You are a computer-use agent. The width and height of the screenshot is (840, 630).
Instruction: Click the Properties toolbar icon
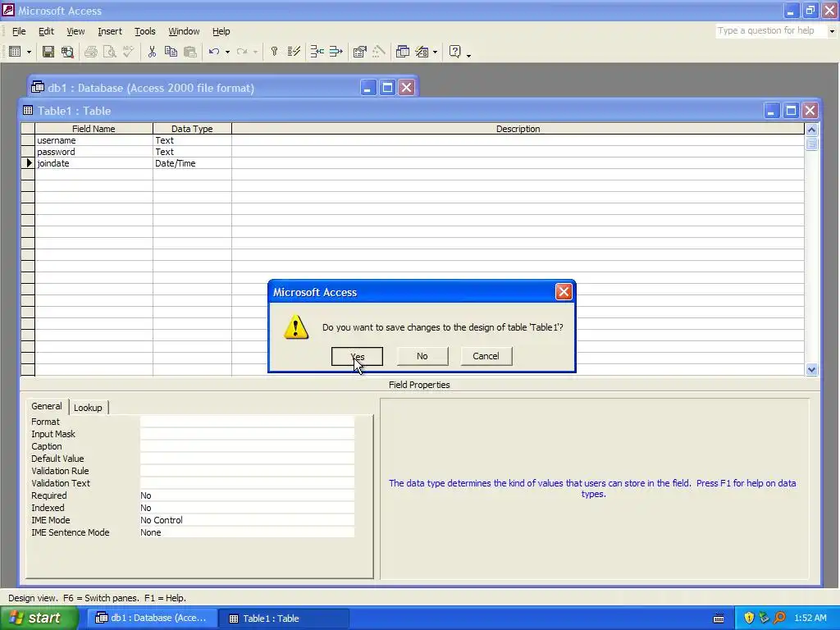tap(359, 52)
